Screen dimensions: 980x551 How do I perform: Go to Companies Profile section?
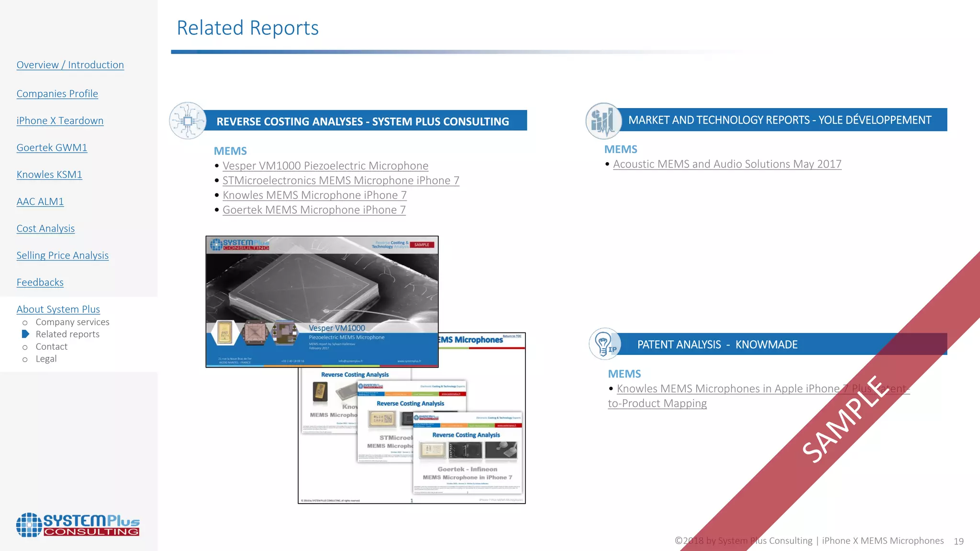tap(57, 94)
